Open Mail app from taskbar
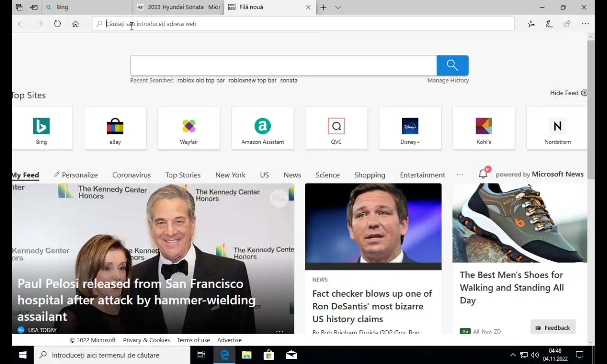The height and width of the screenshot is (364, 607). (291, 355)
